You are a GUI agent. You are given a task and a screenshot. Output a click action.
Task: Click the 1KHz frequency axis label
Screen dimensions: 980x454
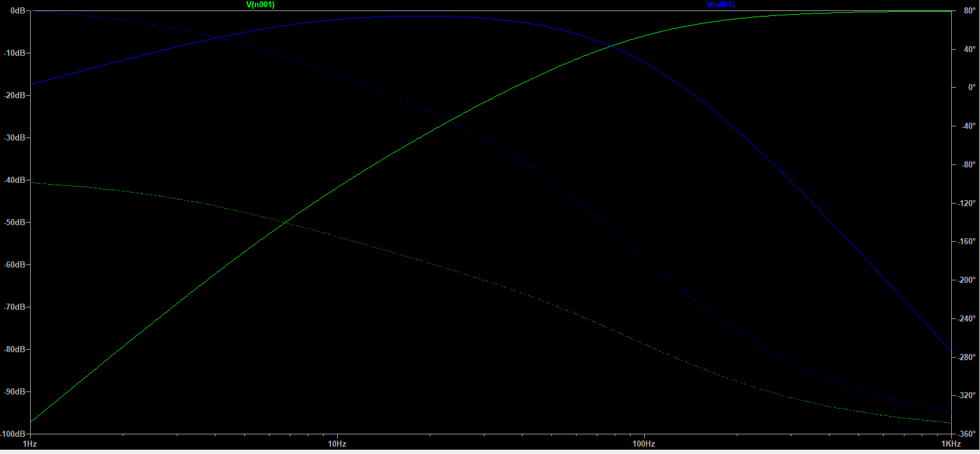951,444
